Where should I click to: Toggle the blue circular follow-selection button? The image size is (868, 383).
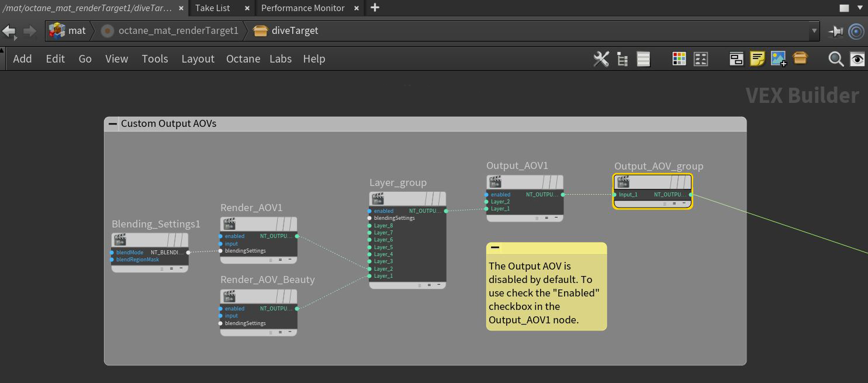pyautogui.click(x=856, y=31)
